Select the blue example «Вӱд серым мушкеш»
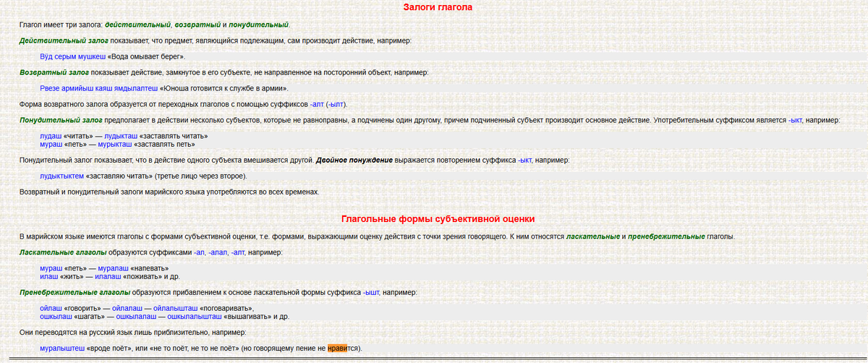Image resolution: width=868 pixels, height=363 pixels. click(x=72, y=56)
